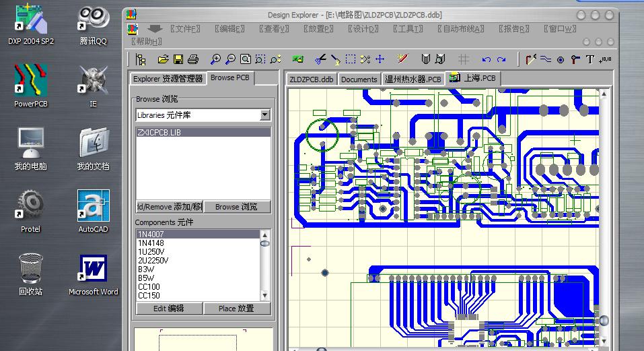Switch to the Explorer 资源管理器 tab
The width and height of the screenshot is (644, 351).
coord(168,79)
